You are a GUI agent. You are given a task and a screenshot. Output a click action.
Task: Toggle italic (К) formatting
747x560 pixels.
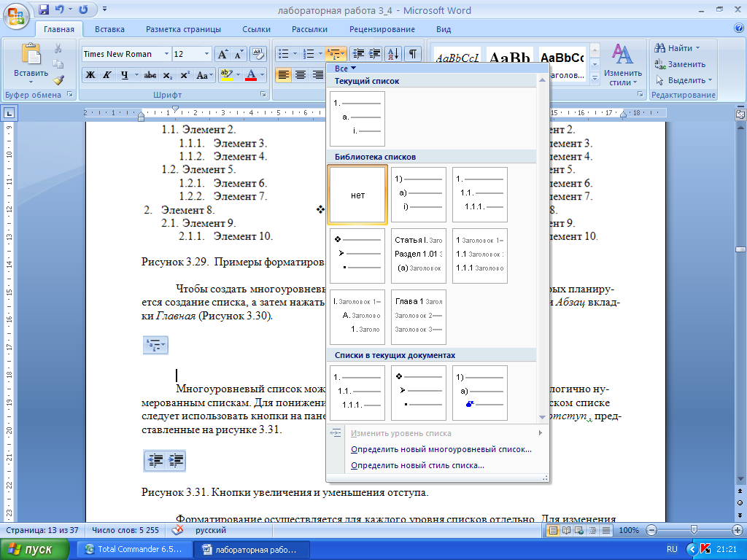click(107, 75)
